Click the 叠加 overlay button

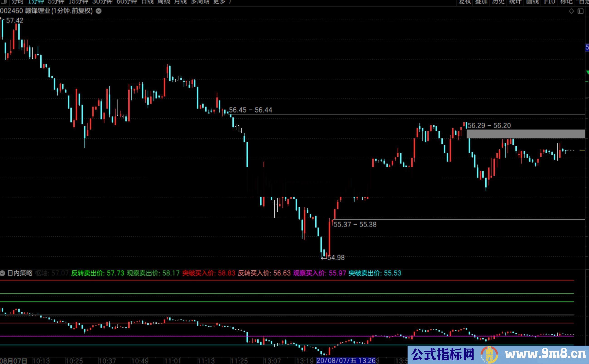(481, 2)
